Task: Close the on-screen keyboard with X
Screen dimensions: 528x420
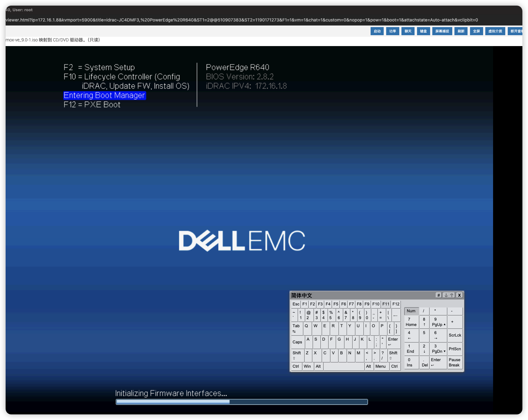Action: 459,295
